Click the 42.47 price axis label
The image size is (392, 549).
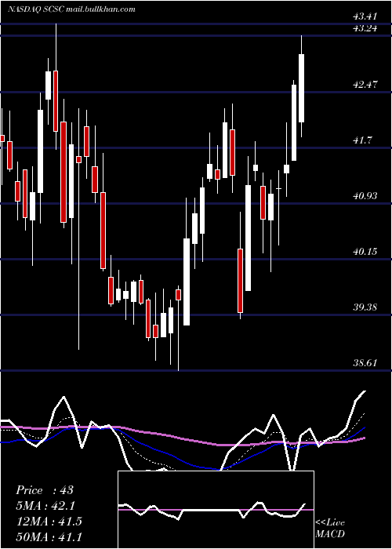pyautogui.click(x=365, y=85)
